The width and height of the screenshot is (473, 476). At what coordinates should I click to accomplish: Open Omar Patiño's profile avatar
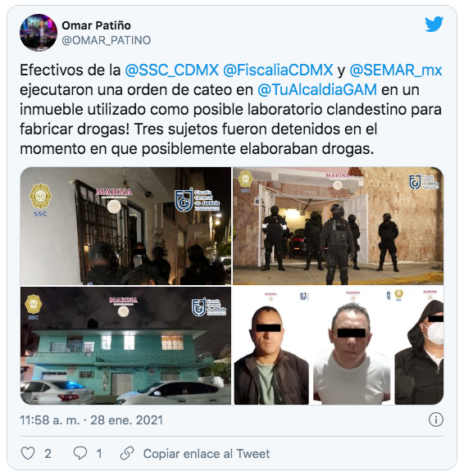[x=39, y=33]
